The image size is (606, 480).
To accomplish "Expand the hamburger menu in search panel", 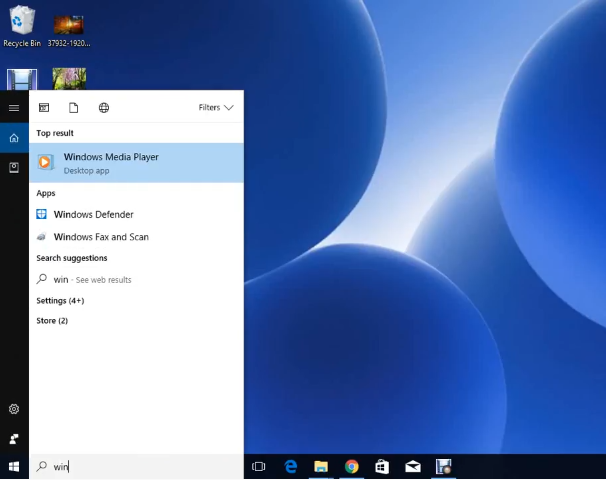I will pyautogui.click(x=14, y=107).
